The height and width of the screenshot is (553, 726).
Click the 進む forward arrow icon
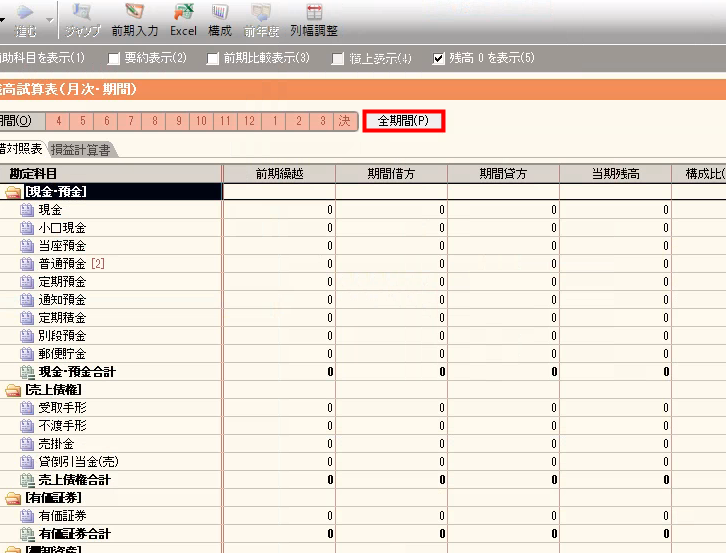tap(26, 14)
